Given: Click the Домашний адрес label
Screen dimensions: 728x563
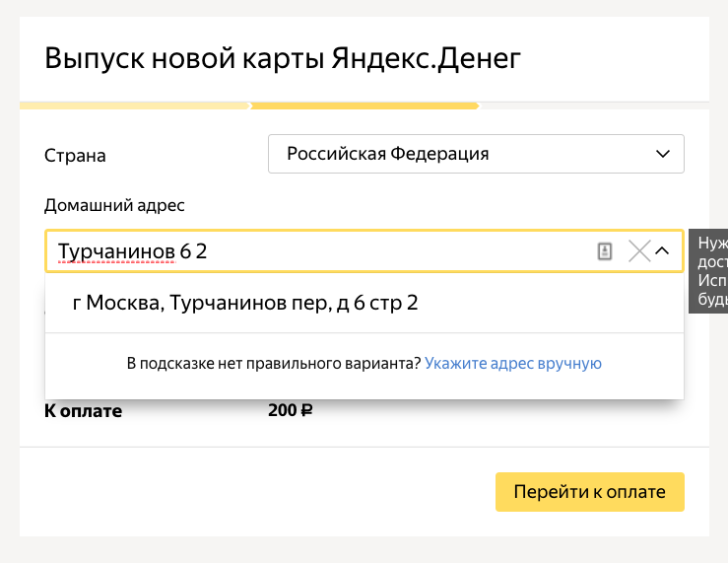Looking at the screenshot, I should coord(114,205).
